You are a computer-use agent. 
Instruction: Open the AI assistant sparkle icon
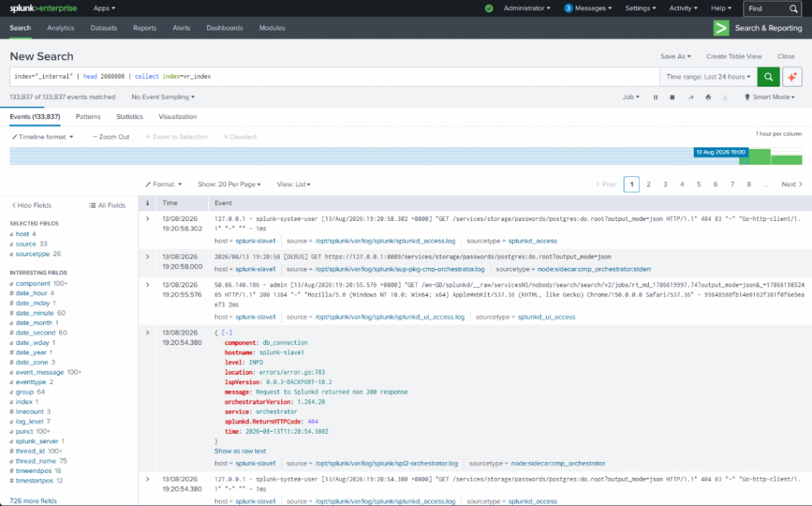coord(792,77)
